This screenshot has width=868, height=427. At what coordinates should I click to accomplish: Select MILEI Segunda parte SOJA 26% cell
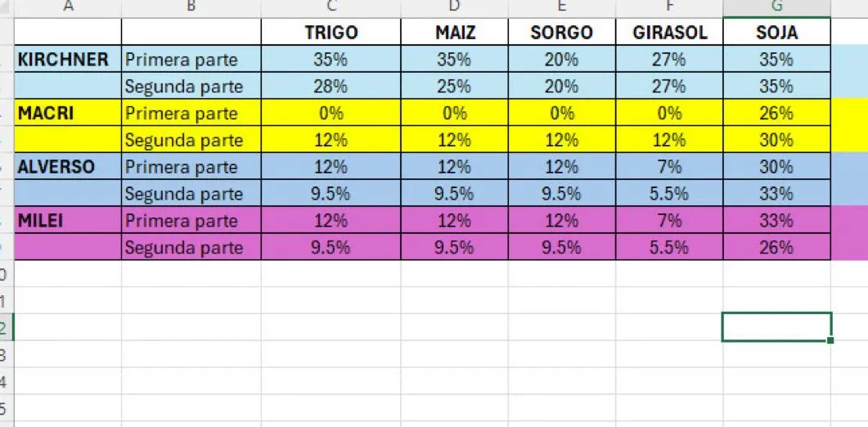[x=776, y=247]
